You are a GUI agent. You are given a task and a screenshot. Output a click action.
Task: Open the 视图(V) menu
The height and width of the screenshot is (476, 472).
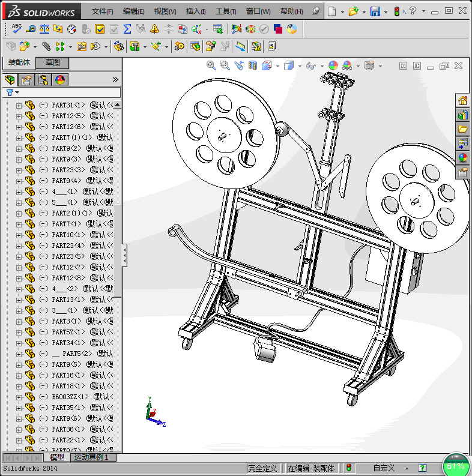(x=165, y=11)
